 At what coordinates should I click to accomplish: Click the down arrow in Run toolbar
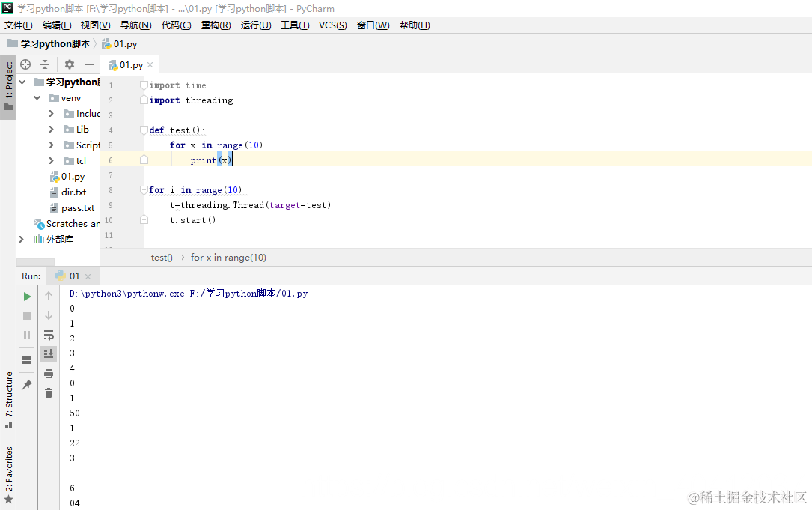tap(49, 315)
